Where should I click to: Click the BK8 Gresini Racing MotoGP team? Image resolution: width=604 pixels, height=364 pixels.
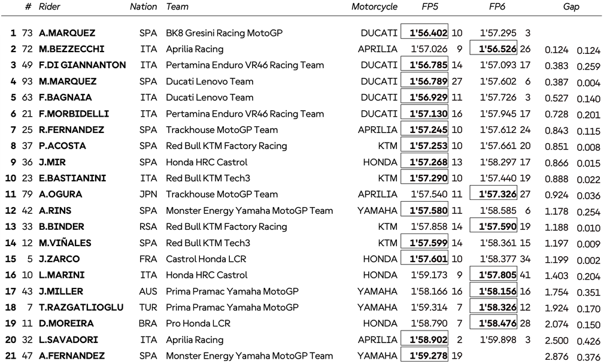(x=224, y=33)
